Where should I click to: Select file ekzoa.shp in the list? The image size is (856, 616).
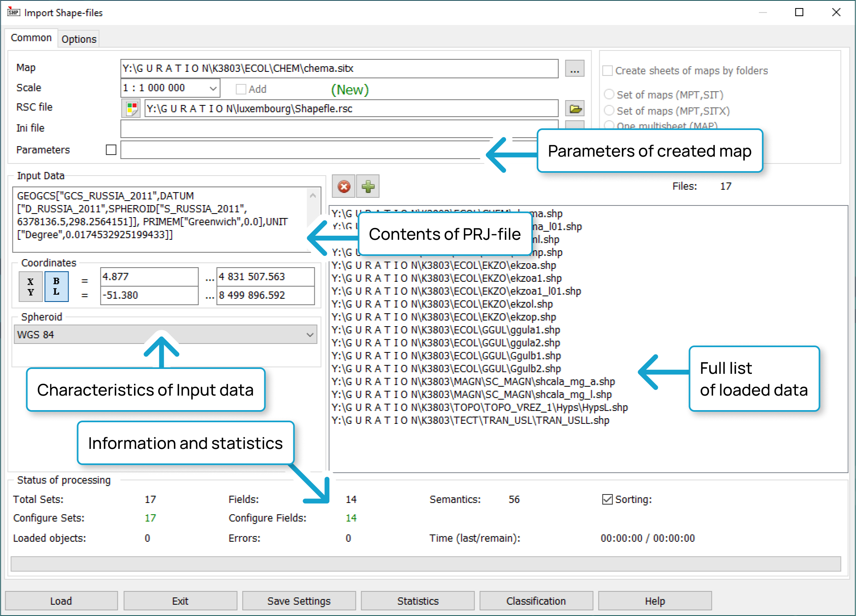point(444,266)
